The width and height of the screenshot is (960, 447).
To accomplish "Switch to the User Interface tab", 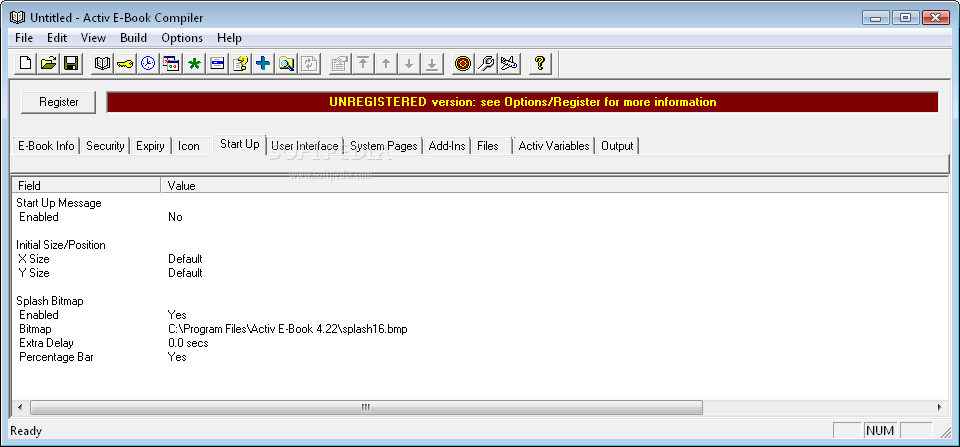I will (x=305, y=146).
